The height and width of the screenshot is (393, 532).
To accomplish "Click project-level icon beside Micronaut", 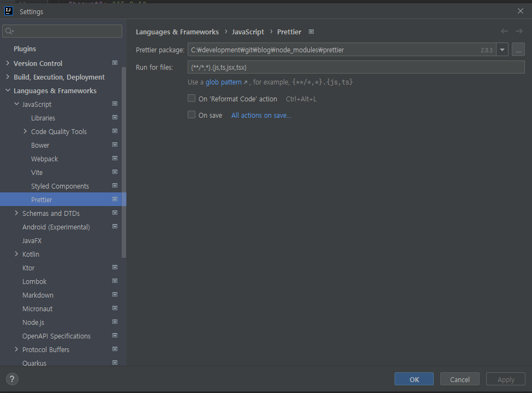I will point(115,309).
